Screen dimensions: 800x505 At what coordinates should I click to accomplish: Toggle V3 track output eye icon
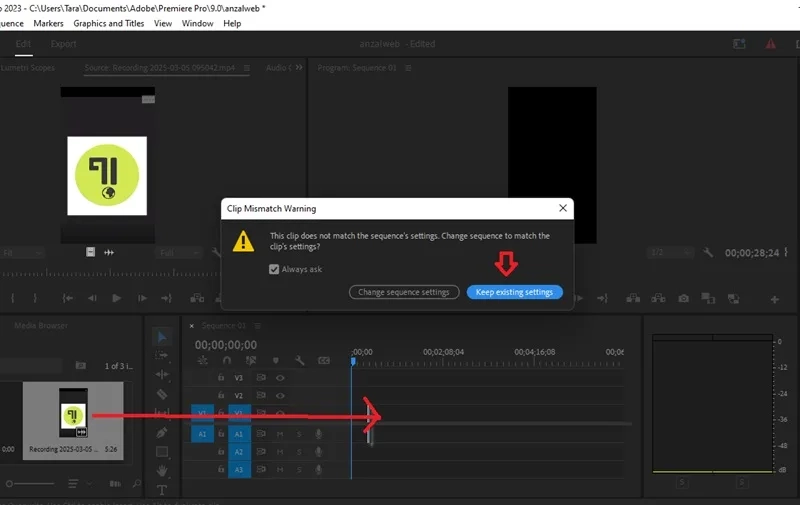click(x=280, y=378)
